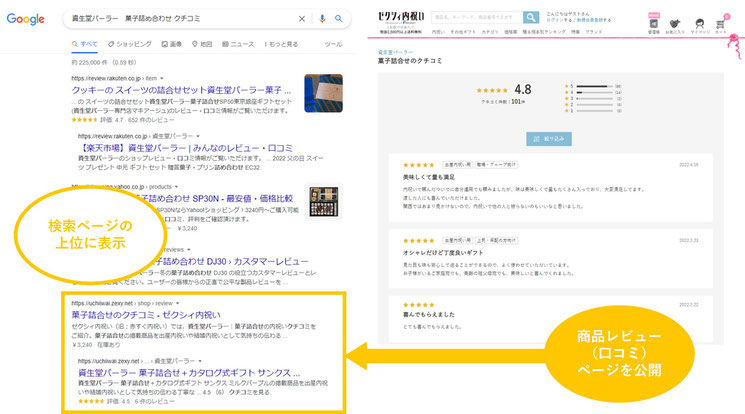Open the マイページ person icon
Viewport: 745px width, 414px height.
click(700, 26)
